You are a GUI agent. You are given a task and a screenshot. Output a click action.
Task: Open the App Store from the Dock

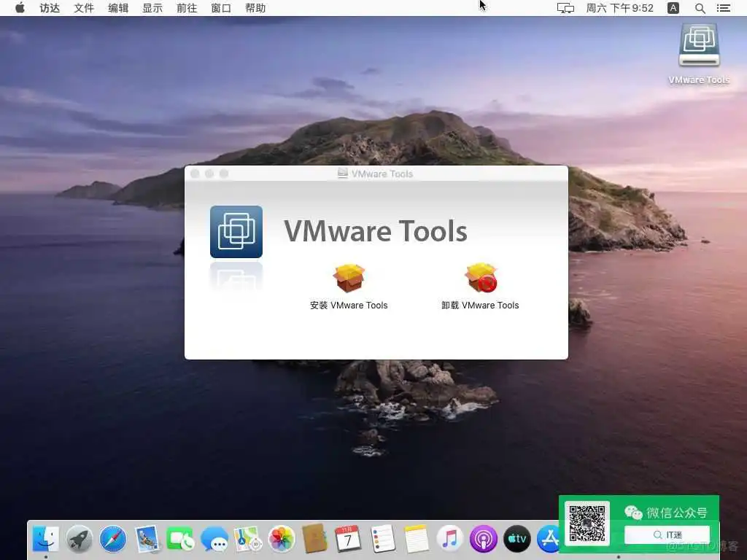click(550, 540)
